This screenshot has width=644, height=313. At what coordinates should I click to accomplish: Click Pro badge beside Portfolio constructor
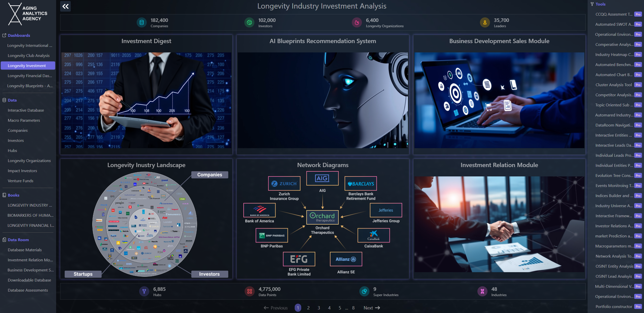point(638,307)
